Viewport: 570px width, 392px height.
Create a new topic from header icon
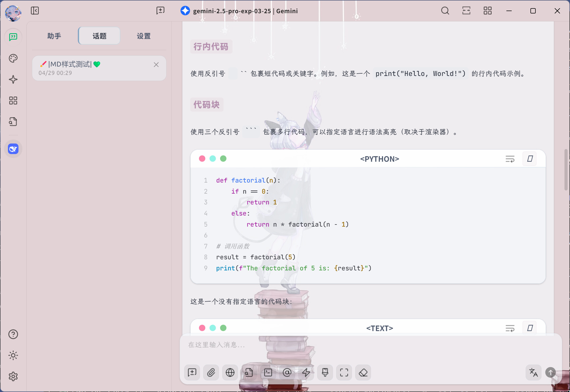160,11
